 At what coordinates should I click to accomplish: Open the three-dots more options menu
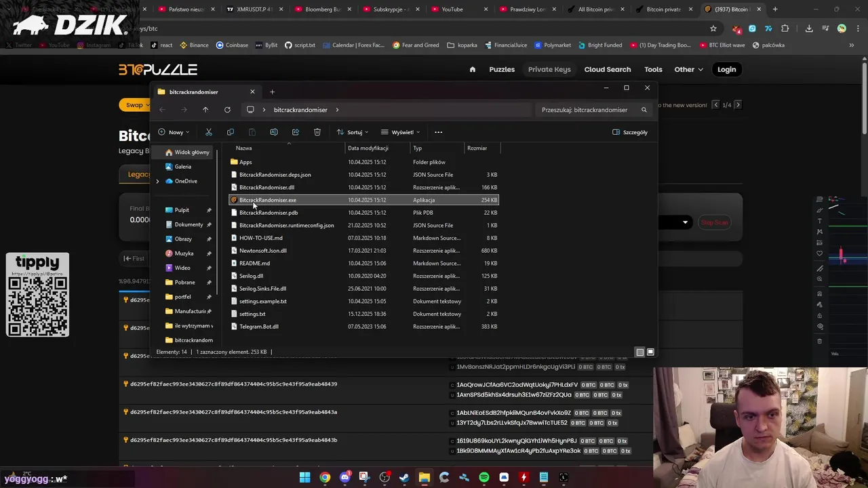pyautogui.click(x=438, y=132)
